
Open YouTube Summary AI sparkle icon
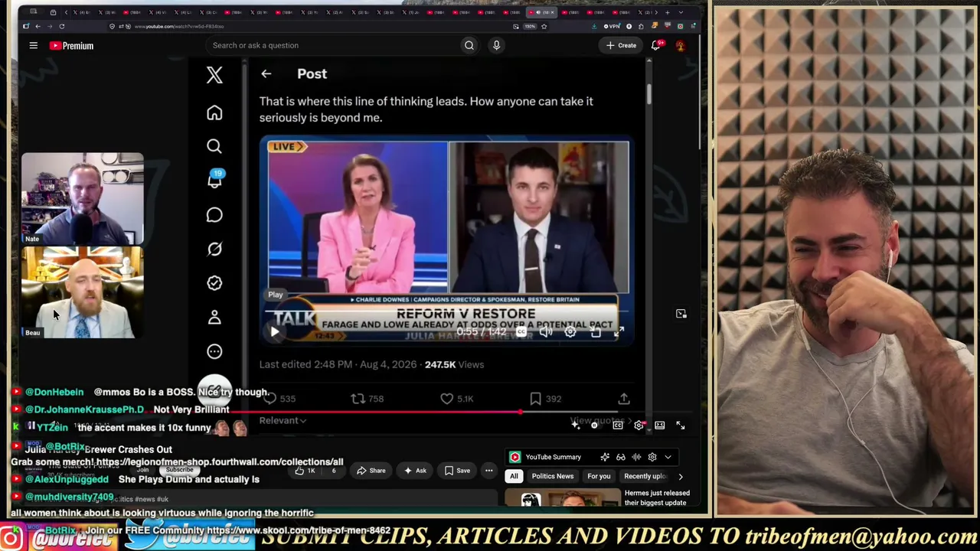(x=605, y=458)
